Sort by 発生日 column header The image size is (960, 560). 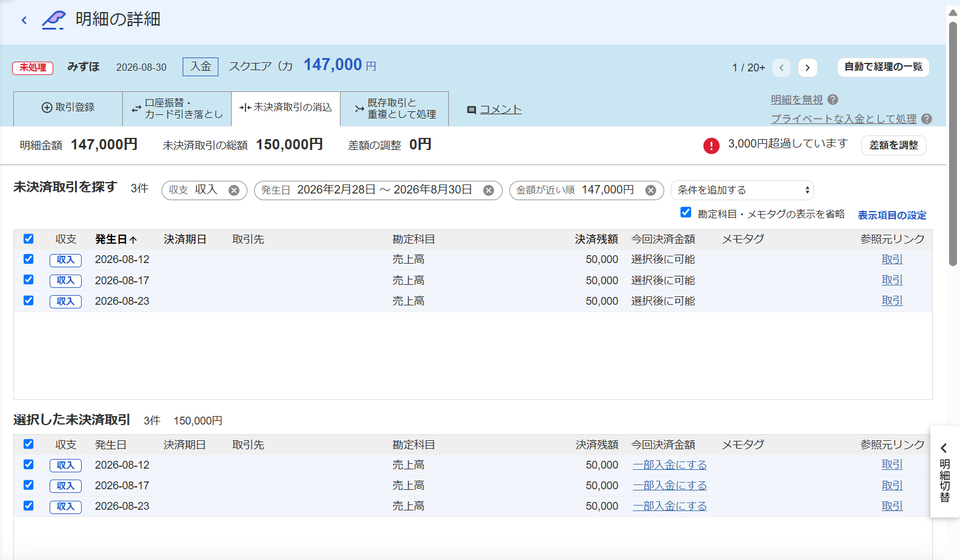(x=116, y=239)
